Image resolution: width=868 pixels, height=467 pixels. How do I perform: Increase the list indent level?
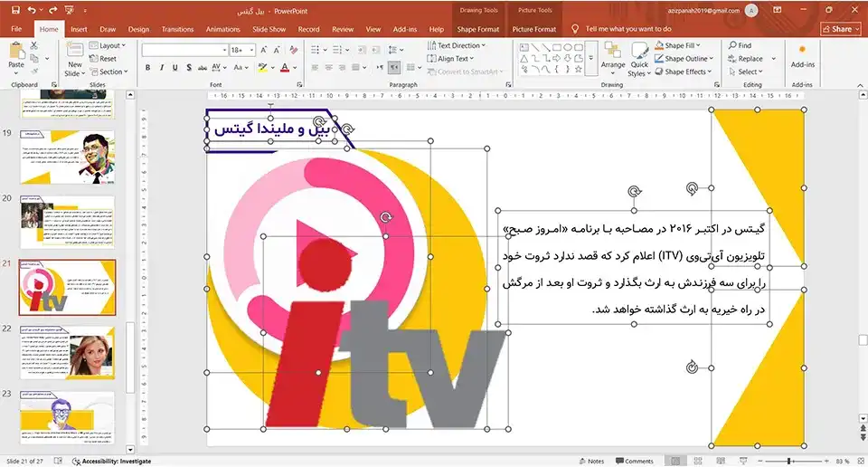click(374, 50)
